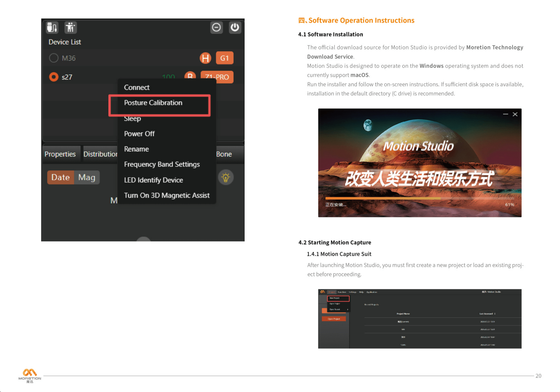
Task: Open the Help menu in Motion Studio
Action: (361, 292)
